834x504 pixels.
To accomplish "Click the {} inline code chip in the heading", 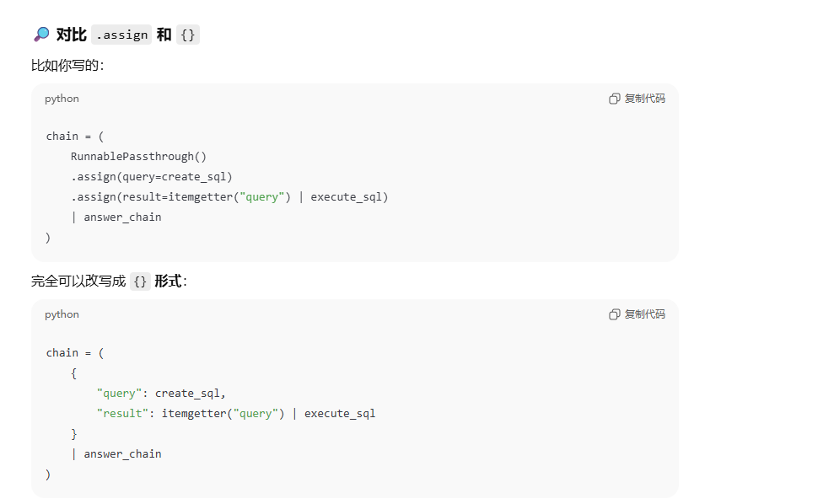I will click(188, 35).
